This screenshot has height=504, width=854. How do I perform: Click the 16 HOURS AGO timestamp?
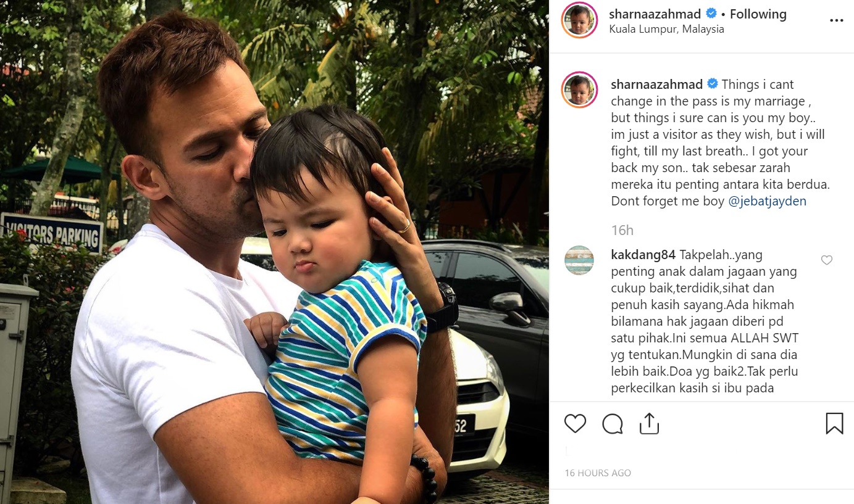coord(598,473)
